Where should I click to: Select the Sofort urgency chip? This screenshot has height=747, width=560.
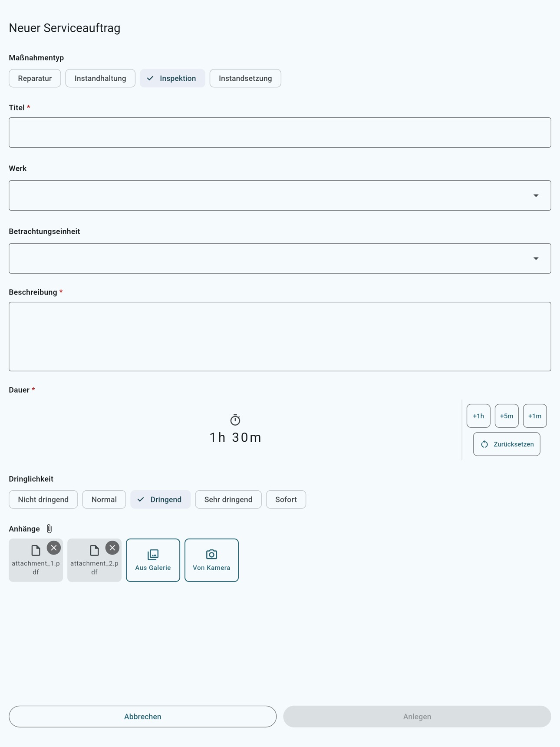(286, 499)
